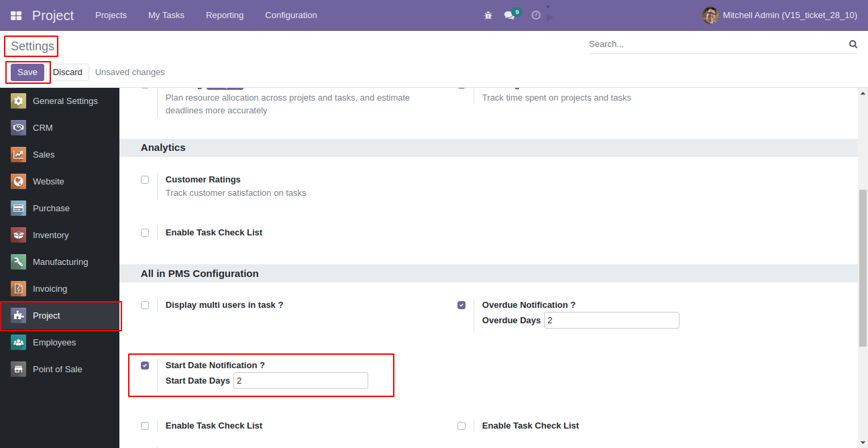Viewport: 868px width, 448px height.
Task: Toggle the Customer Ratings checkbox
Action: click(x=145, y=180)
